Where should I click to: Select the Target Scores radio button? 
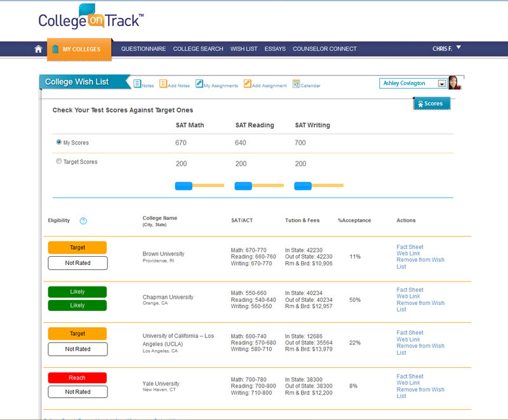click(58, 161)
